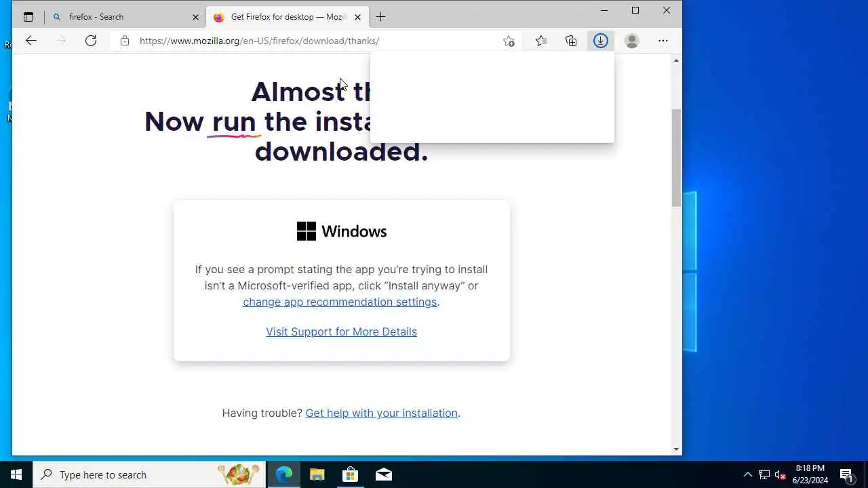Click the vertical scrollbar thumb
The width and height of the screenshot is (868, 488).
pyautogui.click(x=676, y=157)
